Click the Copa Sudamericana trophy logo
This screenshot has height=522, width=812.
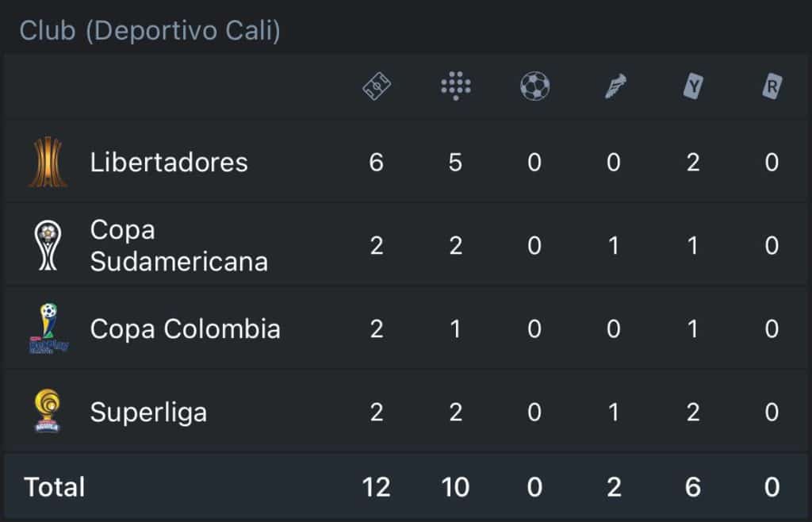[x=49, y=245]
